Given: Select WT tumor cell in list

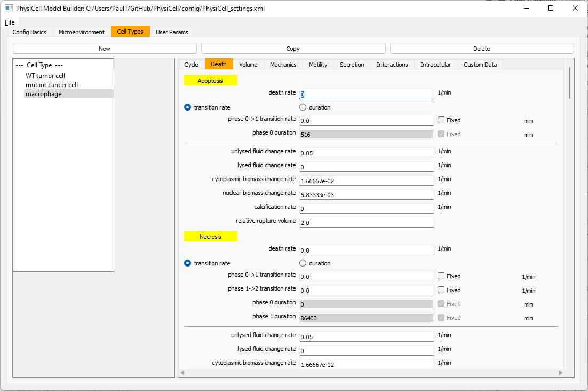Looking at the screenshot, I should click(x=45, y=76).
